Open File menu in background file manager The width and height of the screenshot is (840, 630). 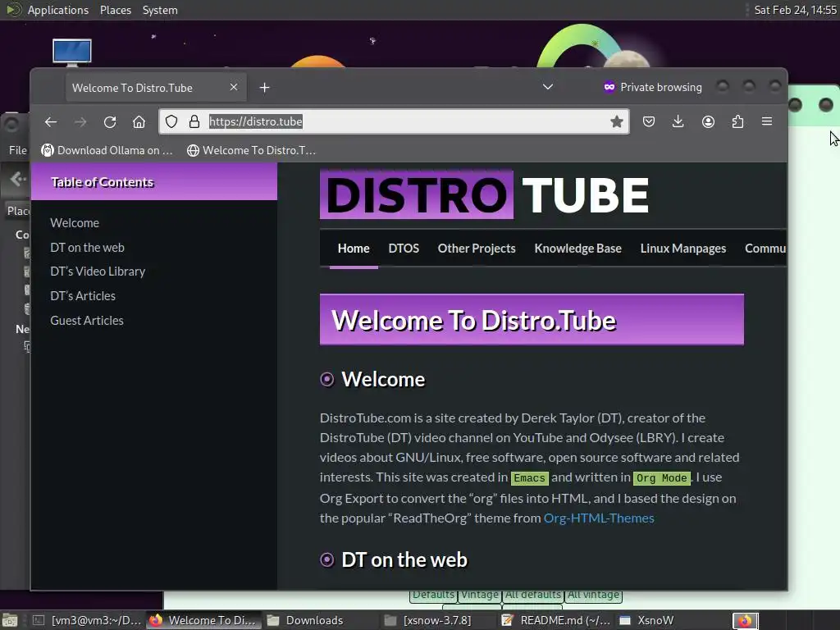pyautogui.click(x=18, y=151)
